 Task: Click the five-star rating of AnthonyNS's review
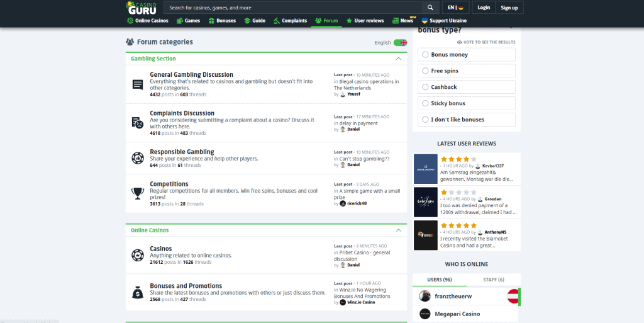point(458,225)
